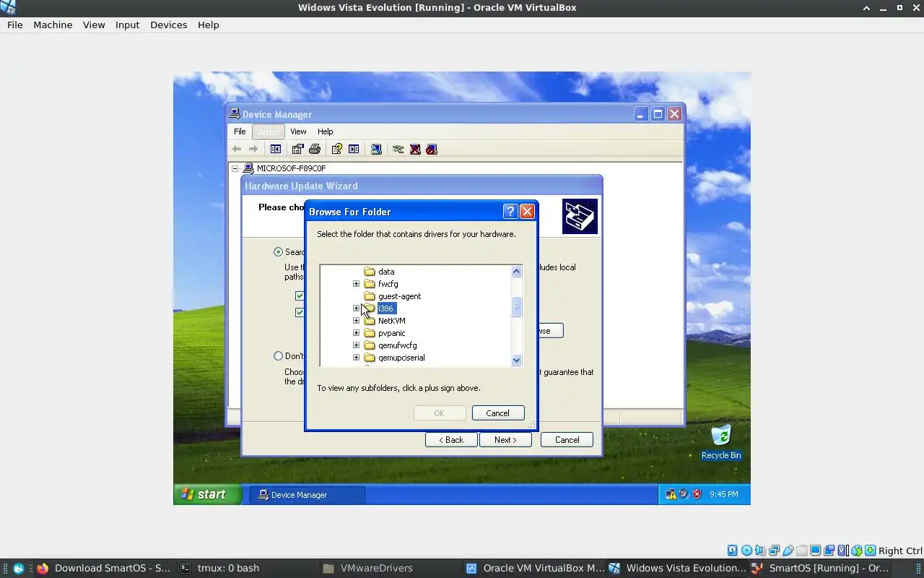The width and height of the screenshot is (924, 578).
Task: Open VirtualBox Input menu
Action: point(127,25)
